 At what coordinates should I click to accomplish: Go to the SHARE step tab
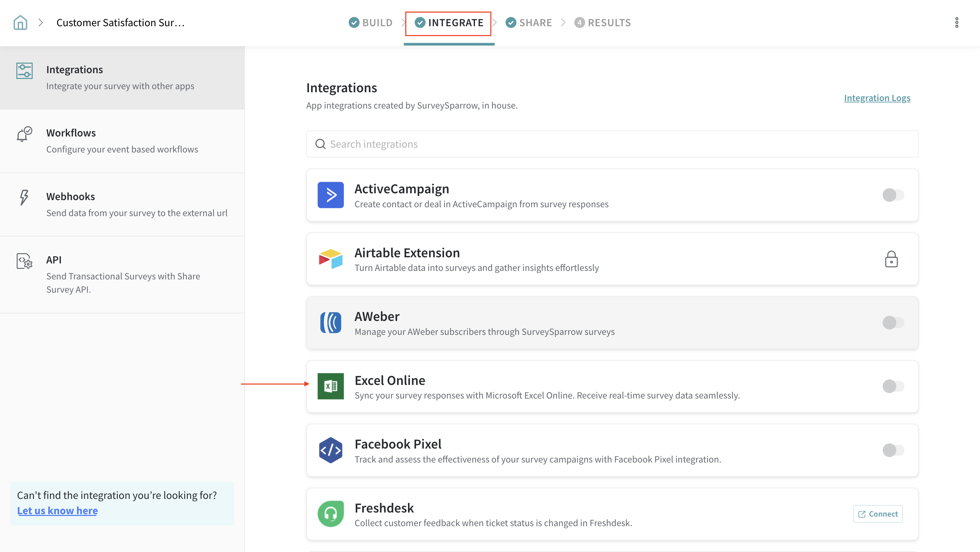coord(529,23)
